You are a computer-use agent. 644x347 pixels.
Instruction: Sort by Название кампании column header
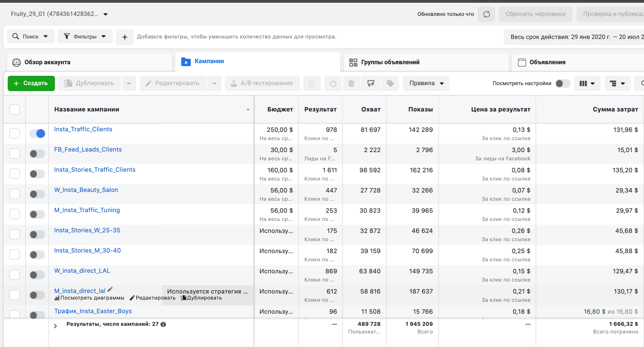coord(151,110)
